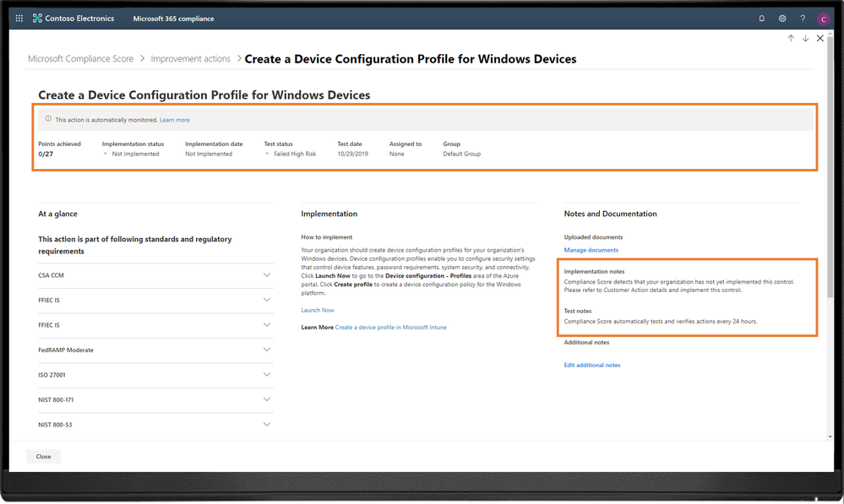Open the help question mark icon
The height and width of the screenshot is (504, 844).
click(x=803, y=18)
